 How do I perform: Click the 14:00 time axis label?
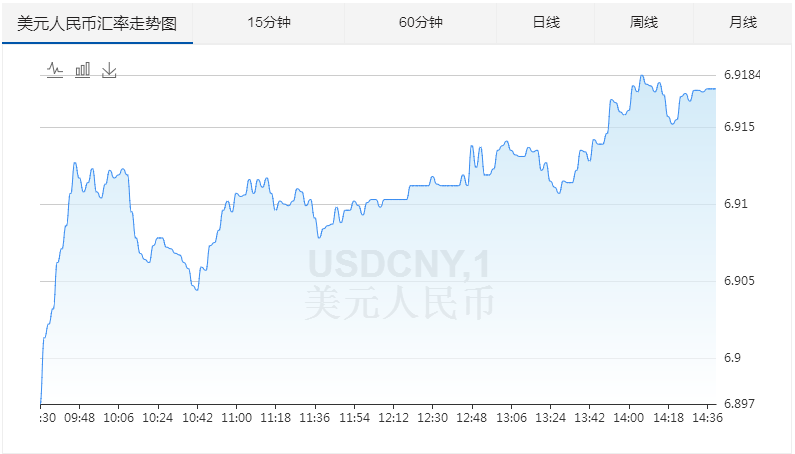tap(628, 418)
